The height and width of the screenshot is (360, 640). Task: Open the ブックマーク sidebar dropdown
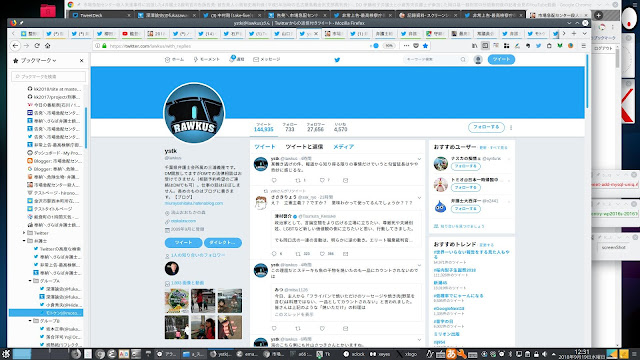point(38,60)
